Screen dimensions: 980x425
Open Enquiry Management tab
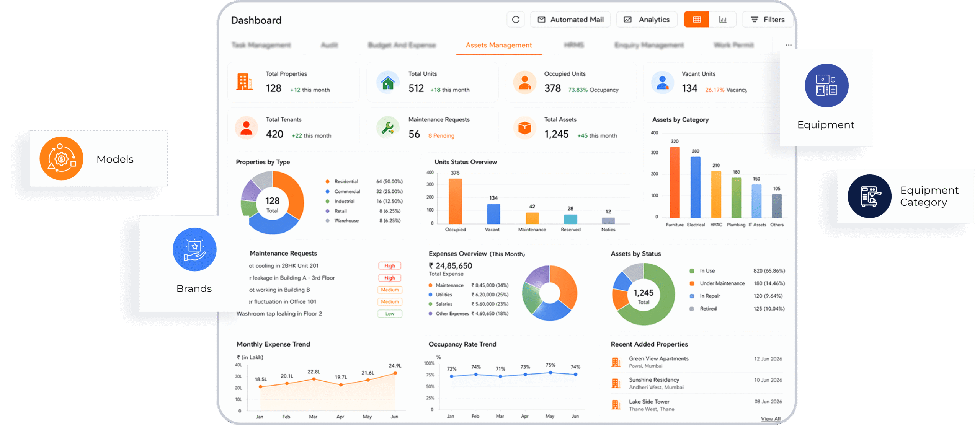pos(649,45)
